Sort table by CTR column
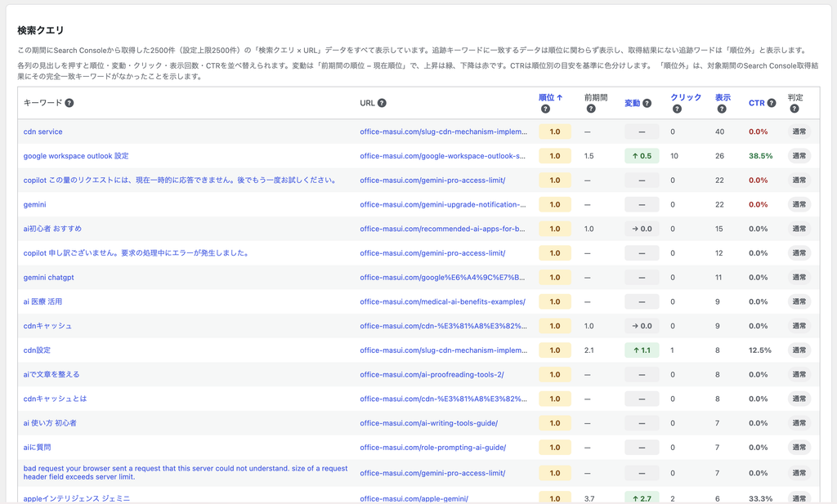This screenshot has width=837, height=504. (756, 103)
